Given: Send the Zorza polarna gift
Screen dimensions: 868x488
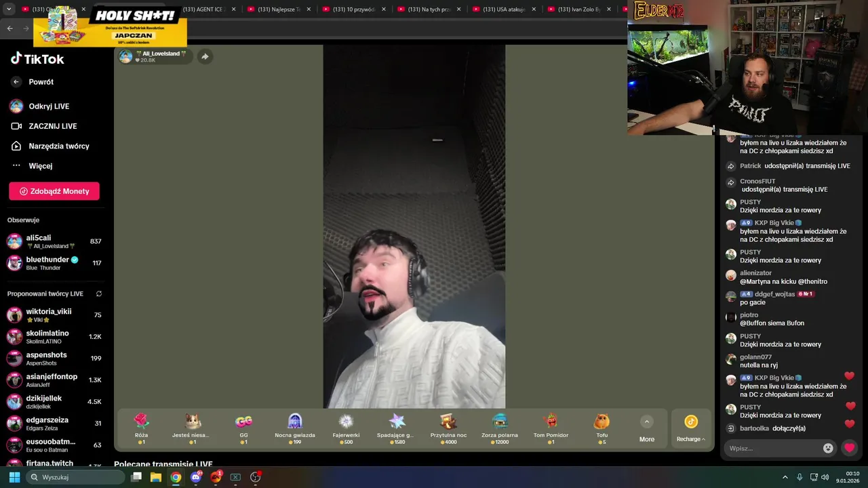Looking at the screenshot, I should tap(500, 428).
